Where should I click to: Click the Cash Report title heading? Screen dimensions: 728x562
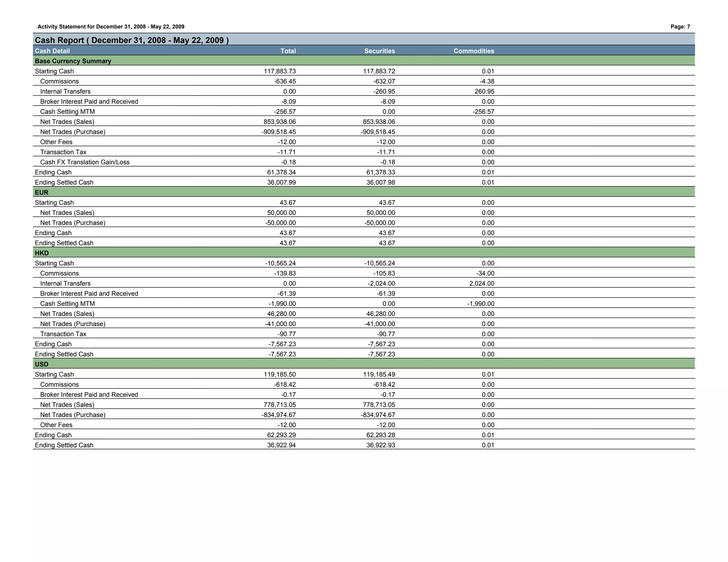point(132,40)
